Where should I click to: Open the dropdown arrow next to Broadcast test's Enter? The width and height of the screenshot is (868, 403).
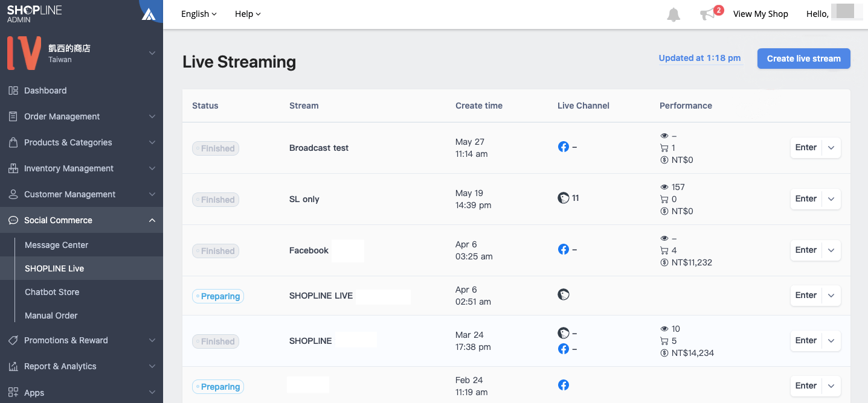click(x=831, y=147)
